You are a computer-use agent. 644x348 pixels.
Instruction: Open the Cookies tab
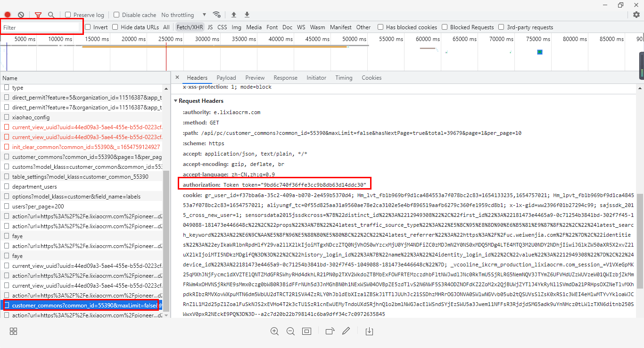(372, 78)
